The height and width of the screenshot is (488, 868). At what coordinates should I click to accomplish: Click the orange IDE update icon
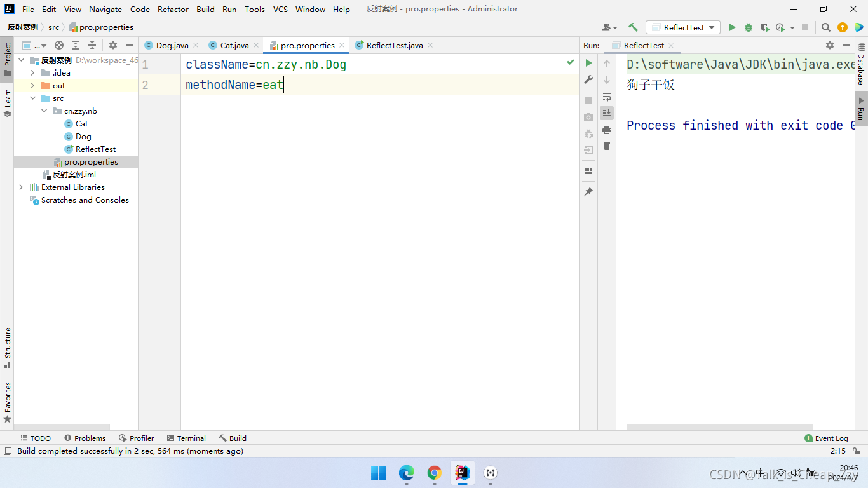[843, 27]
